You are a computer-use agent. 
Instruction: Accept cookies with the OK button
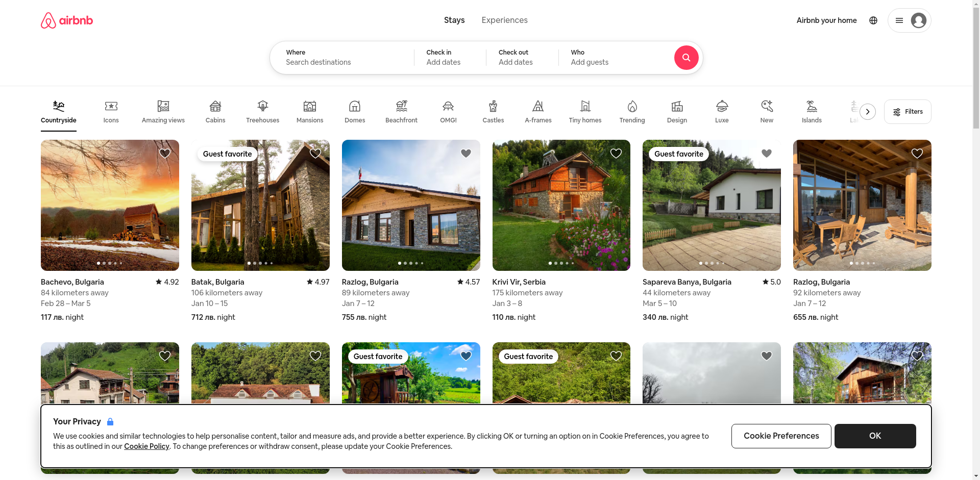tap(875, 436)
